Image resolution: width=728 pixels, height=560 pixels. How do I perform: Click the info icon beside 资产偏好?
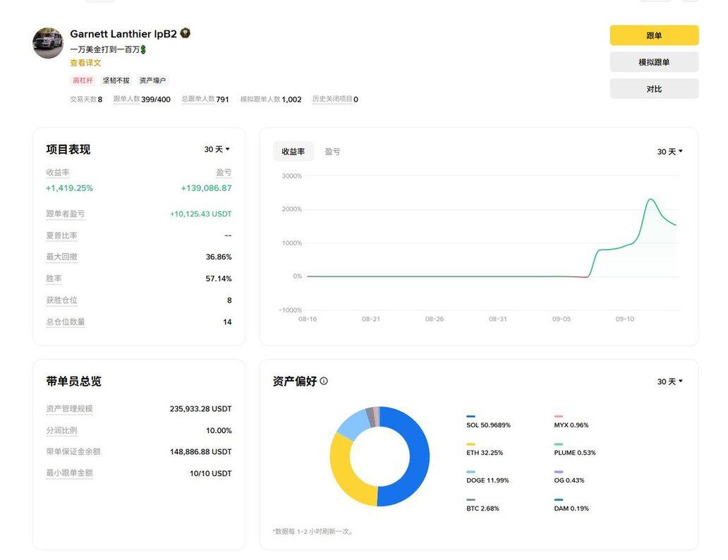tap(324, 381)
